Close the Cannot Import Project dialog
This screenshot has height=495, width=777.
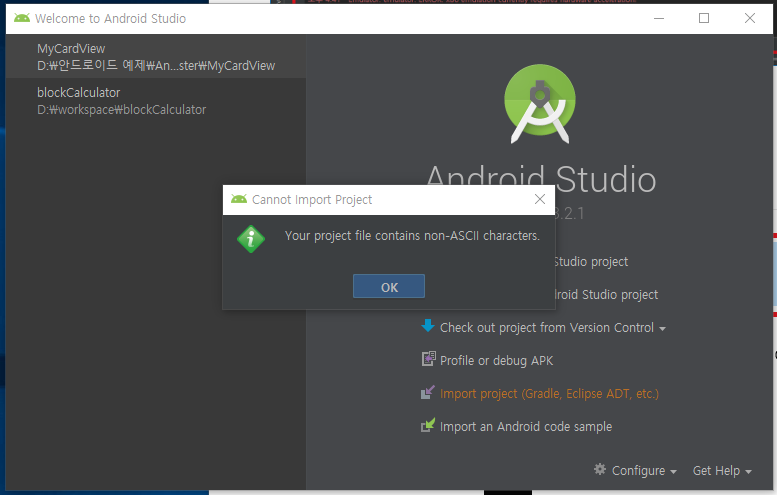click(540, 199)
